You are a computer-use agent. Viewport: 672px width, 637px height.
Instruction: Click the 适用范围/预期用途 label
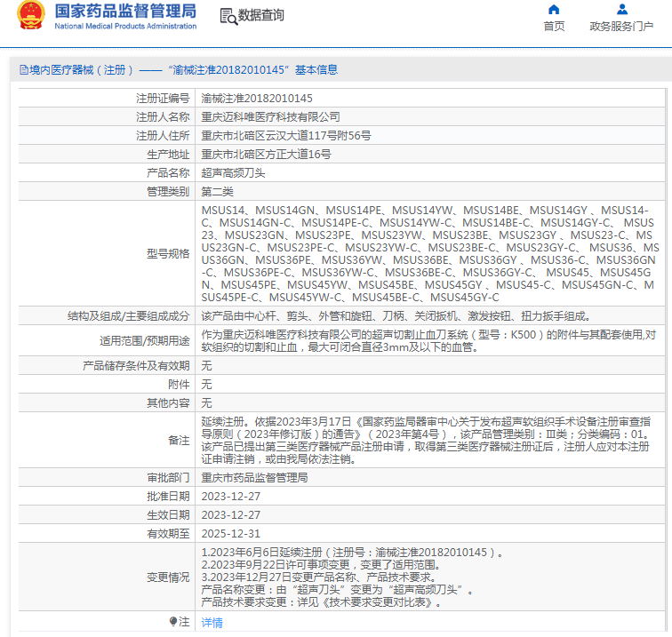tap(144, 341)
